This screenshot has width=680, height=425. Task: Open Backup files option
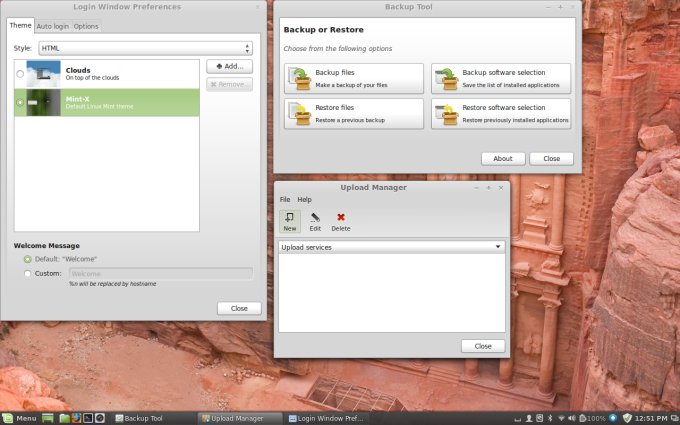(348, 79)
